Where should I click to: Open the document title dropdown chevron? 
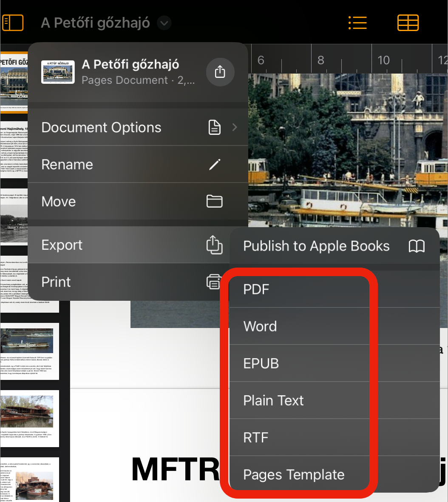164,23
